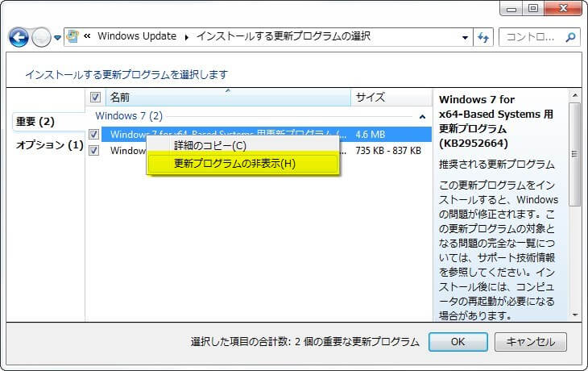Select the 4.6 MB size cell
The height and width of the screenshot is (371, 588).
[371, 135]
